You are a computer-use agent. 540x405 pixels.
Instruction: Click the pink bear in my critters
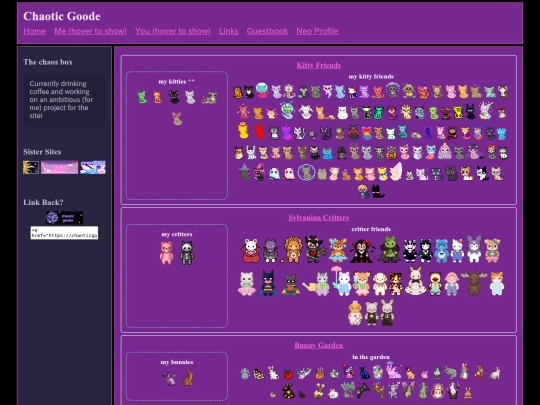click(167, 252)
